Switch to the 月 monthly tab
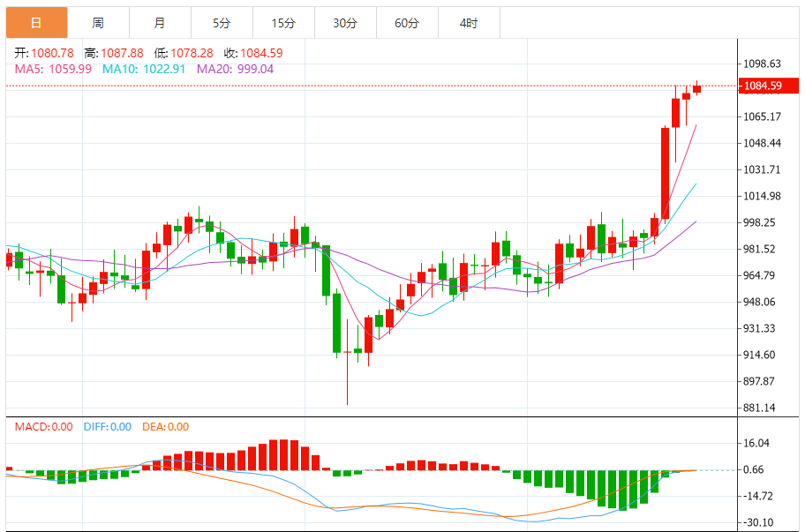The height and width of the screenshot is (532, 805). (160, 23)
